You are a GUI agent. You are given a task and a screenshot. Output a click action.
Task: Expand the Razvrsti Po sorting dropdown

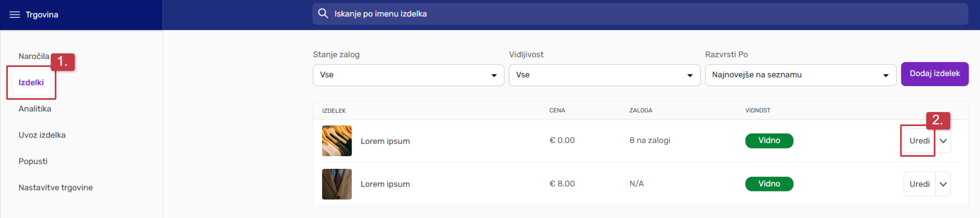800,75
